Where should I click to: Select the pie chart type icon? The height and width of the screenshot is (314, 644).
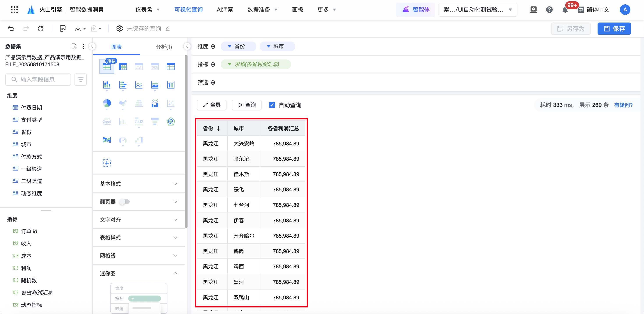pyautogui.click(x=107, y=103)
